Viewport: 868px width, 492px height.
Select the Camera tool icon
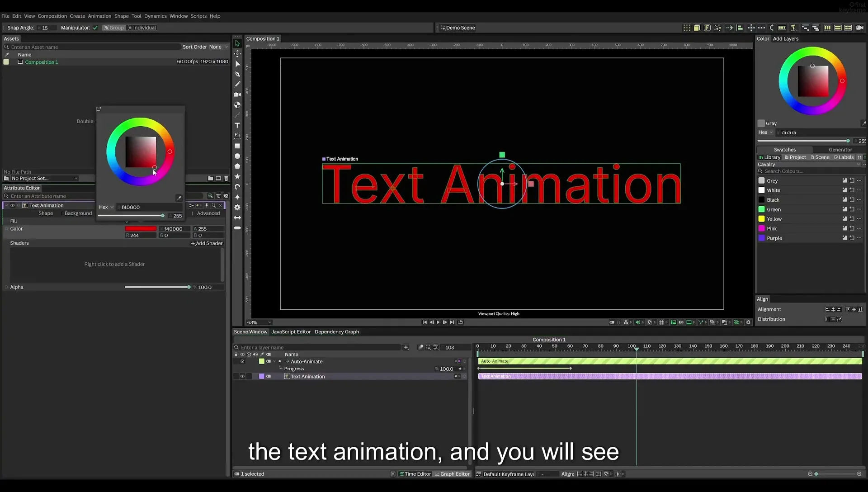(237, 95)
